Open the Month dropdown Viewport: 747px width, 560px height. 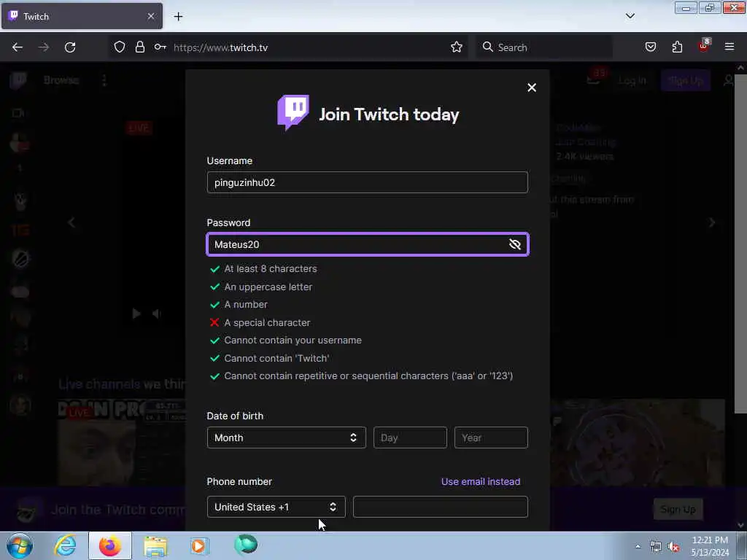tap(286, 437)
